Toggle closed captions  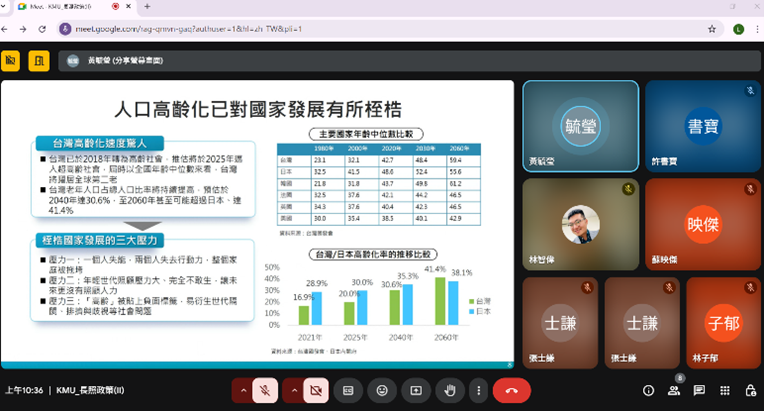click(x=348, y=391)
